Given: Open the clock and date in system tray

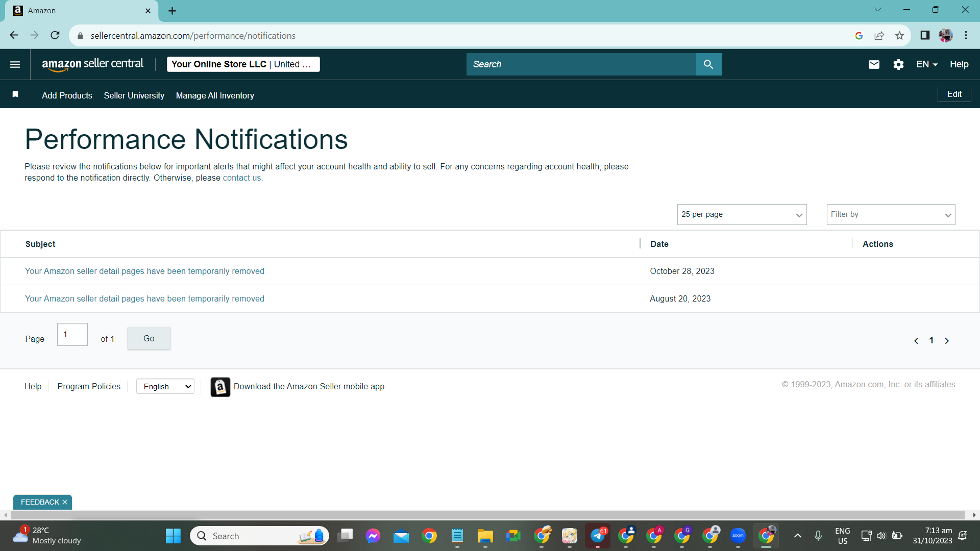Looking at the screenshot, I should [x=933, y=536].
